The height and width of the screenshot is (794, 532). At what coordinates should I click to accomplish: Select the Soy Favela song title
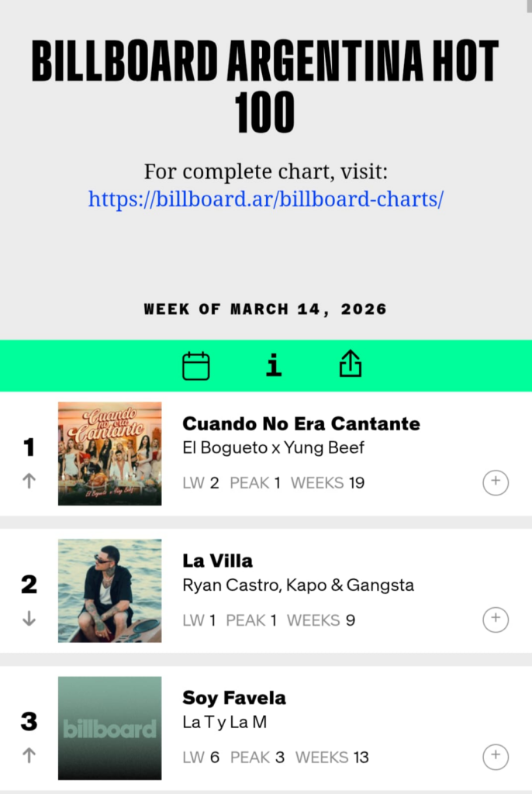click(x=234, y=698)
